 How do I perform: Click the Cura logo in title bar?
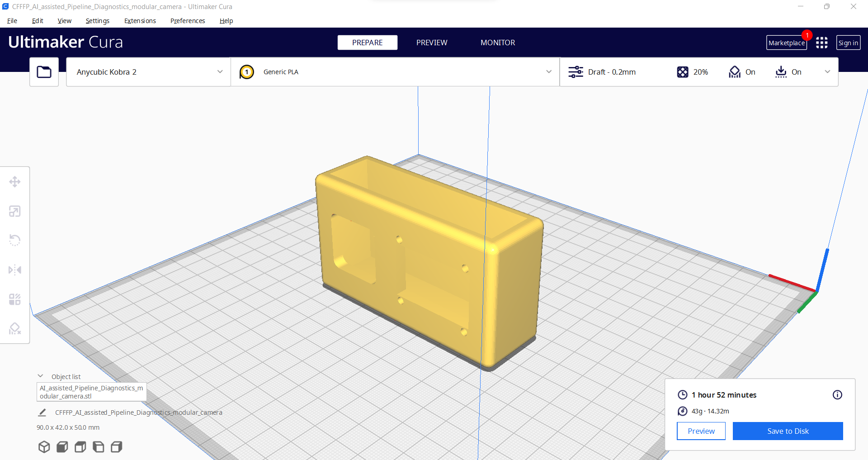(x=5, y=6)
